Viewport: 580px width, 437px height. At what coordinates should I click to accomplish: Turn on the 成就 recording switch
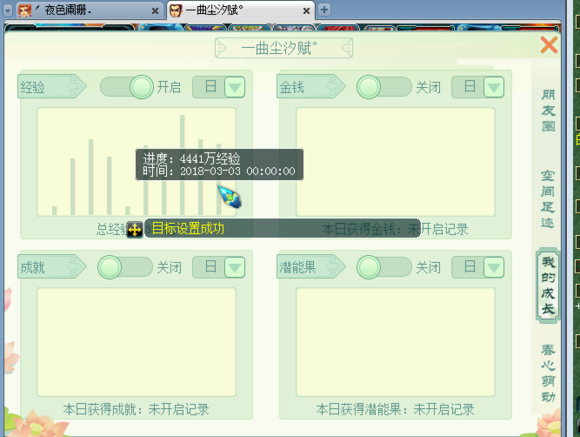tap(125, 267)
